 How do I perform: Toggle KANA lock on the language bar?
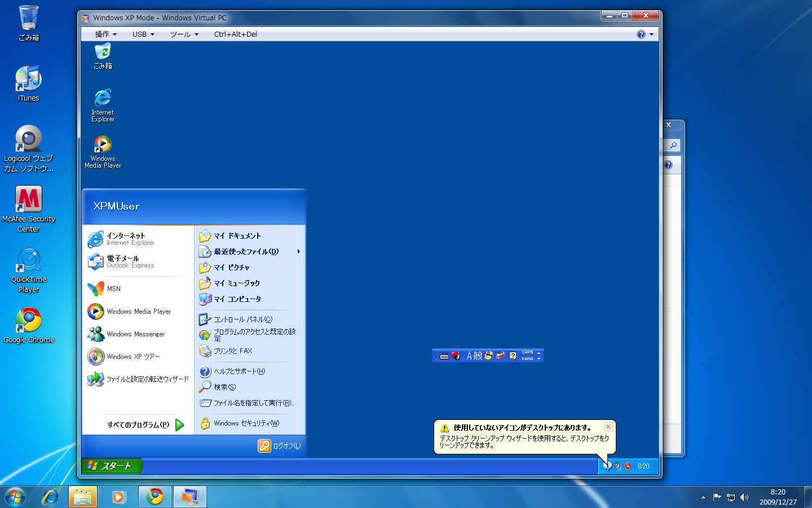[x=527, y=359]
